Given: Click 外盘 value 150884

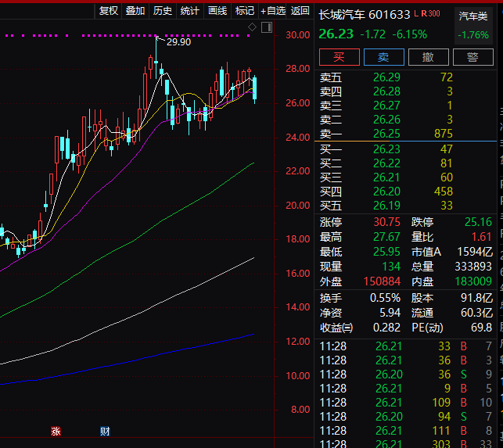Looking at the screenshot, I should [382, 281].
